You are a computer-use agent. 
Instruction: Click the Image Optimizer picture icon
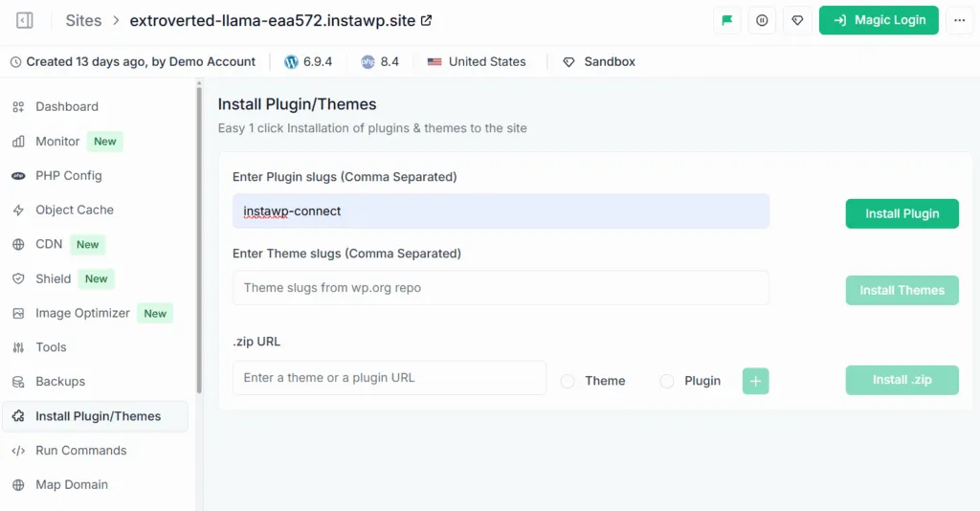(18, 313)
